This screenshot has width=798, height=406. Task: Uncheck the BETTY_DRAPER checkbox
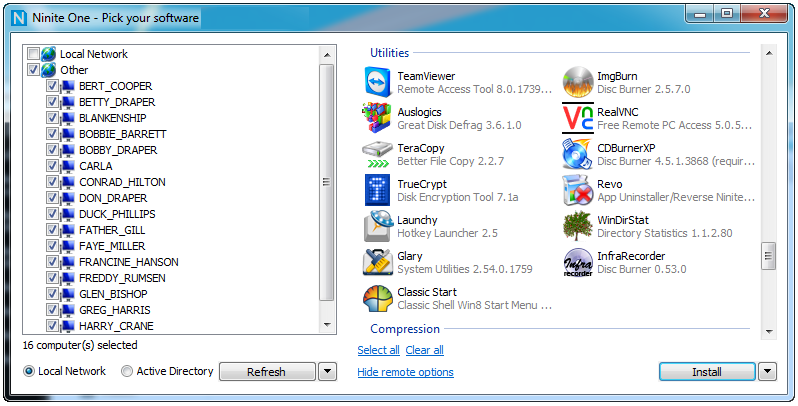[52, 102]
